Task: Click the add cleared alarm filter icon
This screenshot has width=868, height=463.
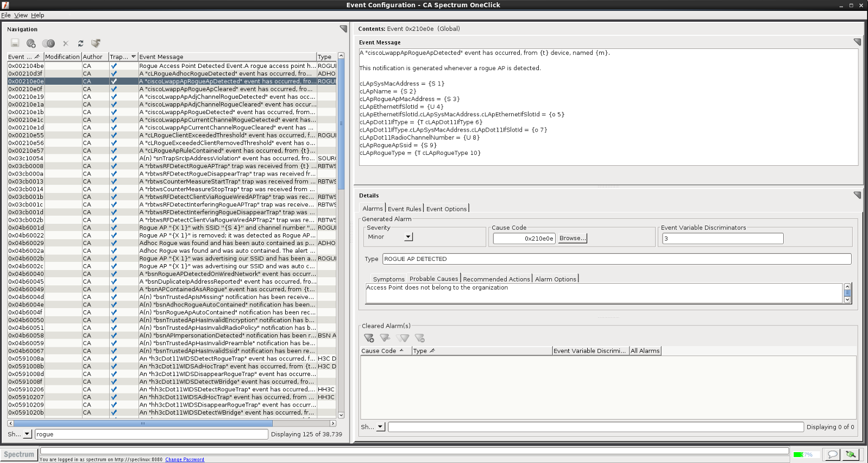Action: click(369, 338)
